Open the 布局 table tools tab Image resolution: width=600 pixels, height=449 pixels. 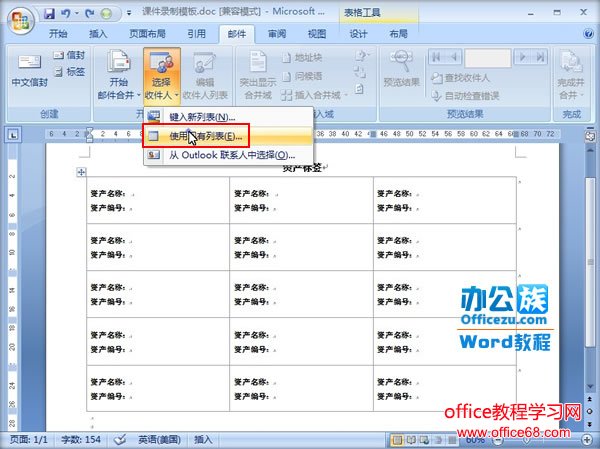tap(398, 34)
